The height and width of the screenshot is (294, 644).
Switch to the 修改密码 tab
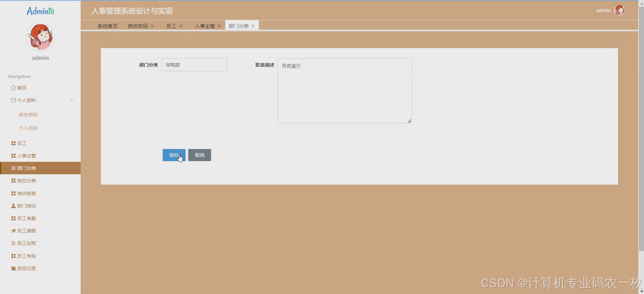tap(138, 26)
